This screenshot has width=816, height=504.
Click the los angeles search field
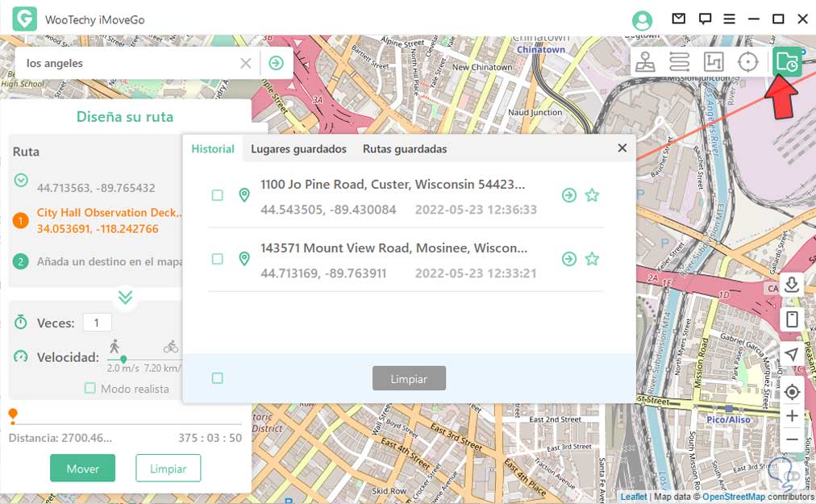(x=130, y=64)
